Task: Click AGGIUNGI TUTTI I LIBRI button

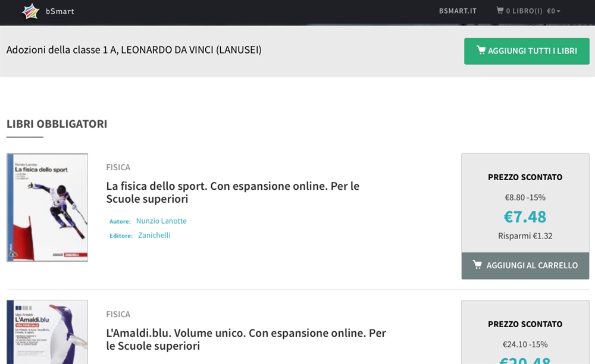Action: tap(527, 51)
